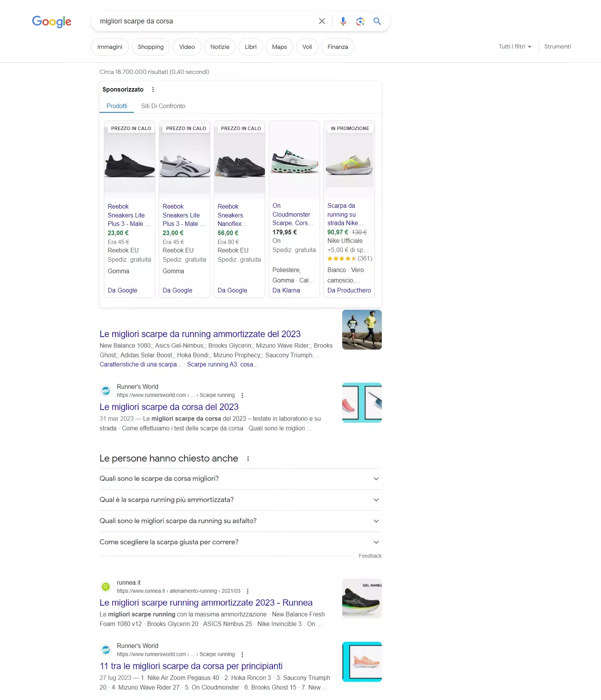This screenshot has width=601, height=700.
Task: Open 'Scarpa da running su strada Nike' link
Action: [345, 214]
